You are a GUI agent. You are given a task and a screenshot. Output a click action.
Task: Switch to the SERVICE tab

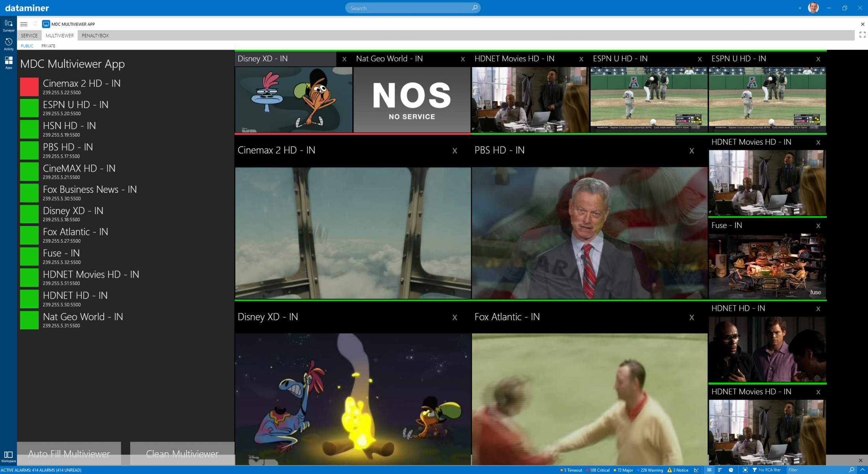tap(29, 35)
